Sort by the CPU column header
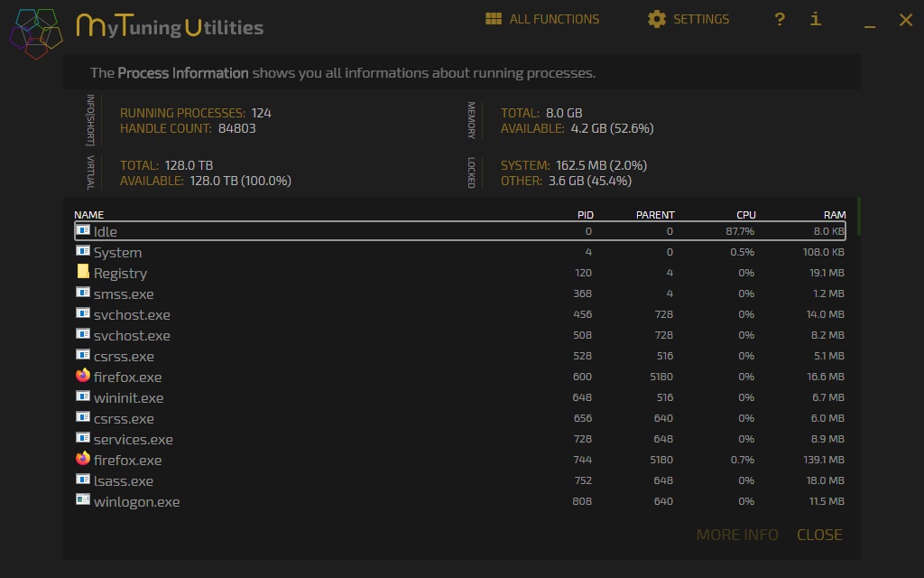Image resolution: width=924 pixels, height=578 pixels. (x=746, y=215)
